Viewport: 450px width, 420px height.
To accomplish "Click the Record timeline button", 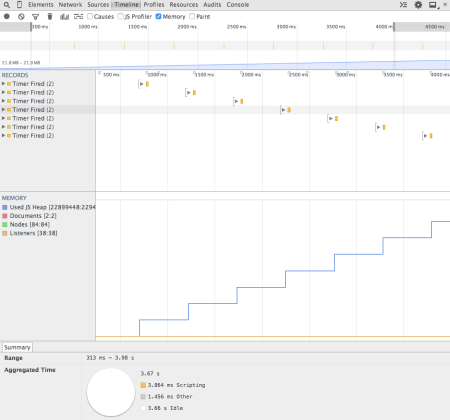I will [7, 16].
